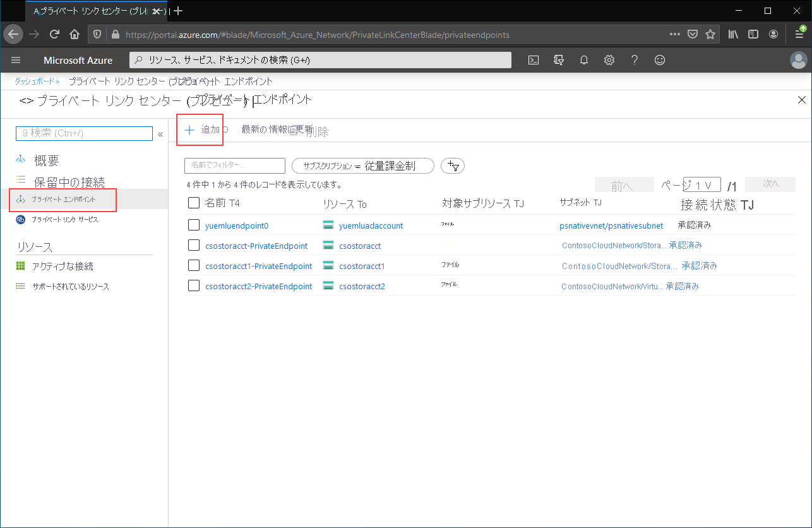This screenshot has width=812, height=528.
Task: Go to next page with 次へ
Action: point(770,184)
